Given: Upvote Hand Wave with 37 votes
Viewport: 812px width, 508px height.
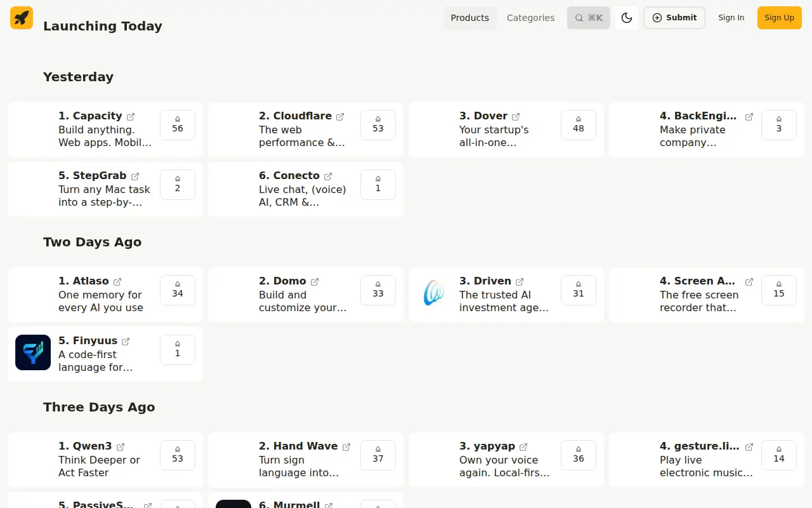Looking at the screenshot, I should [378, 455].
